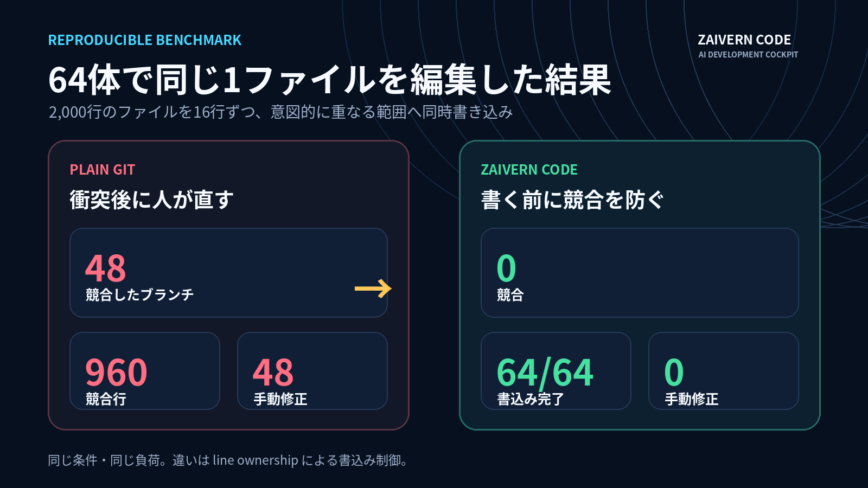Select the green 0 手動修正 card
This screenshot has width=868, height=488.
(724, 371)
